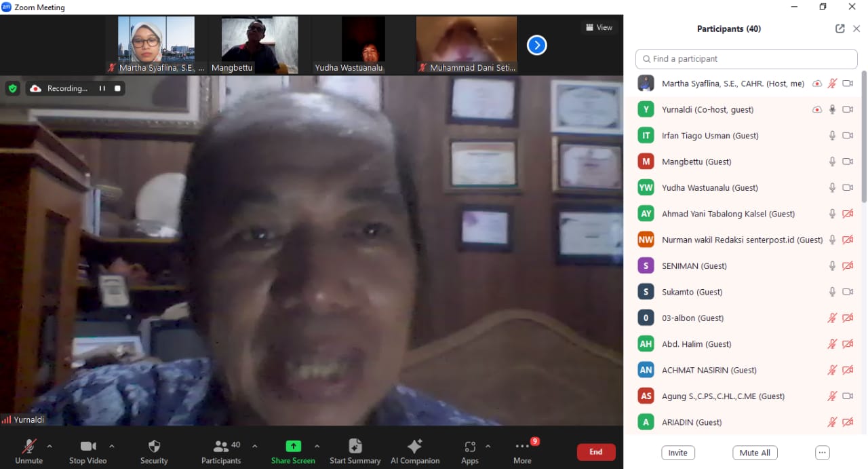Show next video thumbnails with blue arrow
The image size is (868, 469).
coord(537,45)
